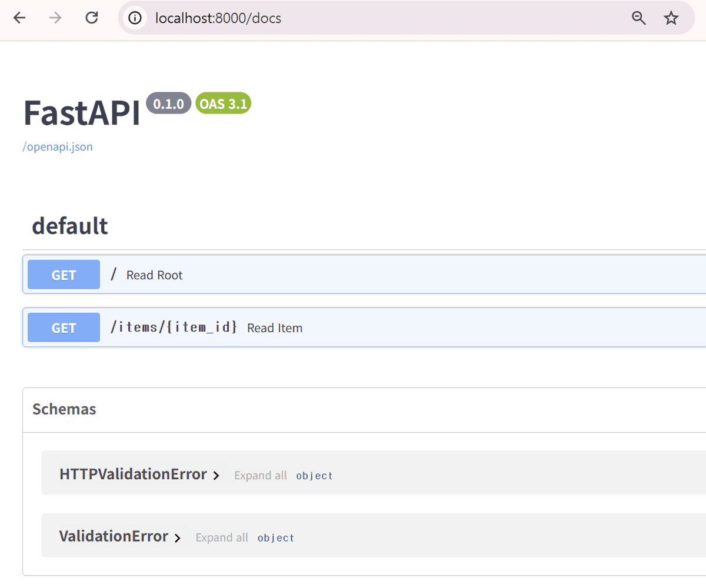The width and height of the screenshot is (706, 588).
Task: Open the zoom magnifier icon
Action: (638, 18)
